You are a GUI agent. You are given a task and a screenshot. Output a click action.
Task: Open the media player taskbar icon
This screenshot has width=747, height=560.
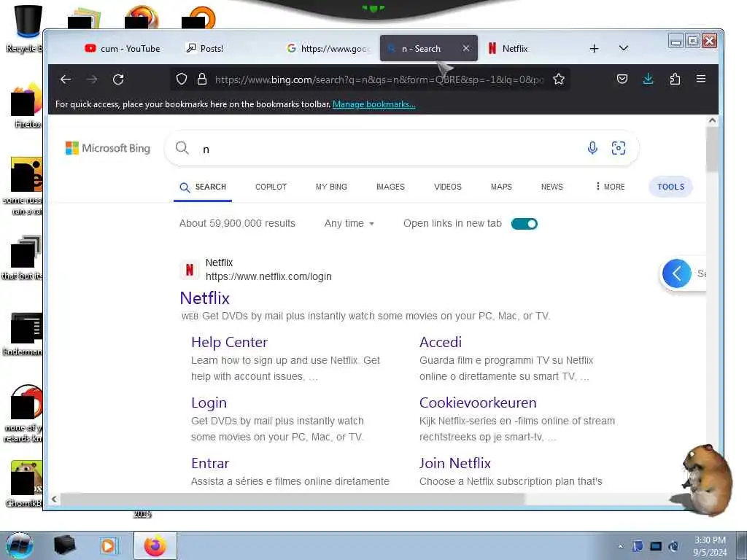tap(109, 545)
